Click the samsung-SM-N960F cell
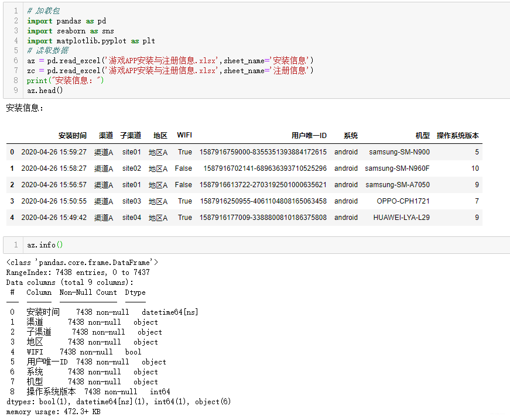 [x=397, y=168]
